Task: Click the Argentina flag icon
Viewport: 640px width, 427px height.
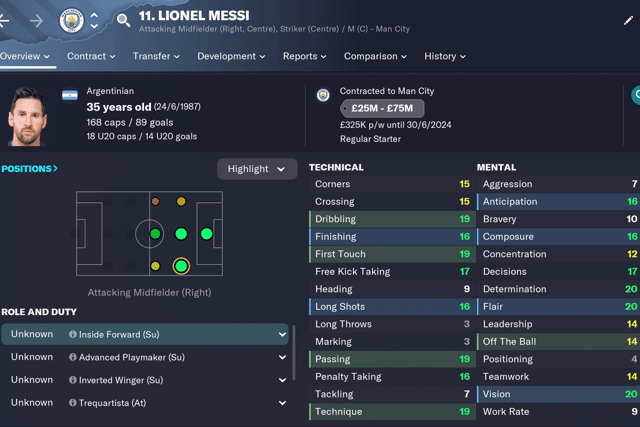Action: [x=70, y=96]
